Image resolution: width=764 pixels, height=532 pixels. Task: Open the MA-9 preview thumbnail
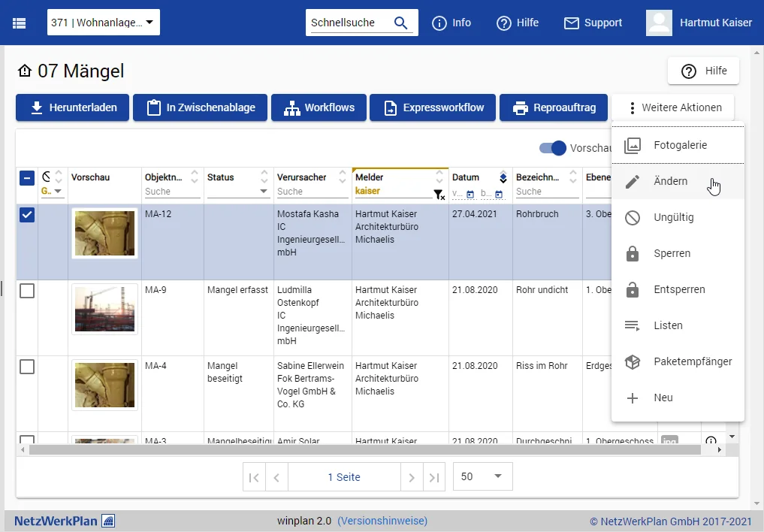coord(104,310)
